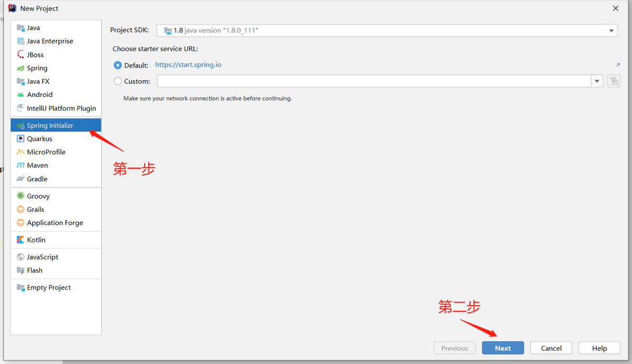This screenshot has height=364, width=632.
Task: Select Groovy in the project list
Action: [x=56, y=196]
